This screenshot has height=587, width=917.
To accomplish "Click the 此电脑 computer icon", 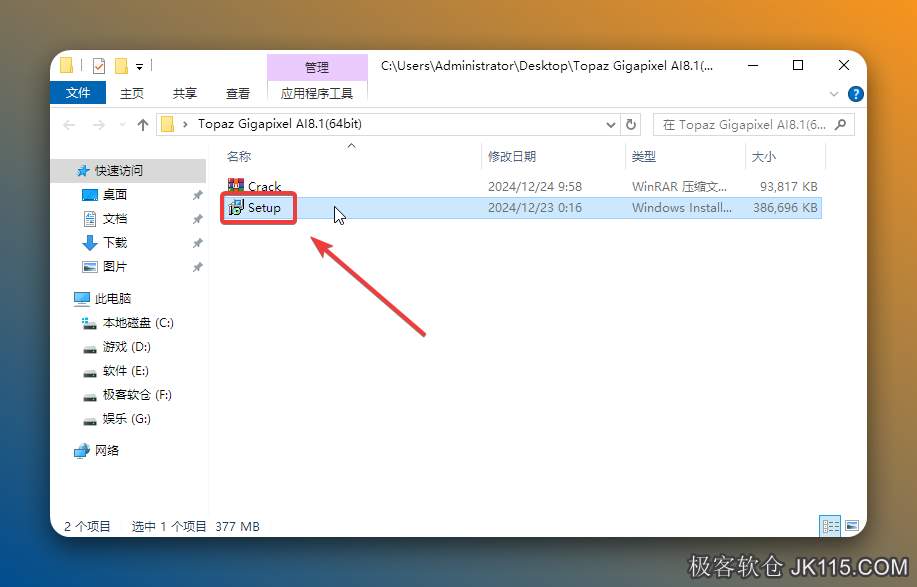I will 82,299.
